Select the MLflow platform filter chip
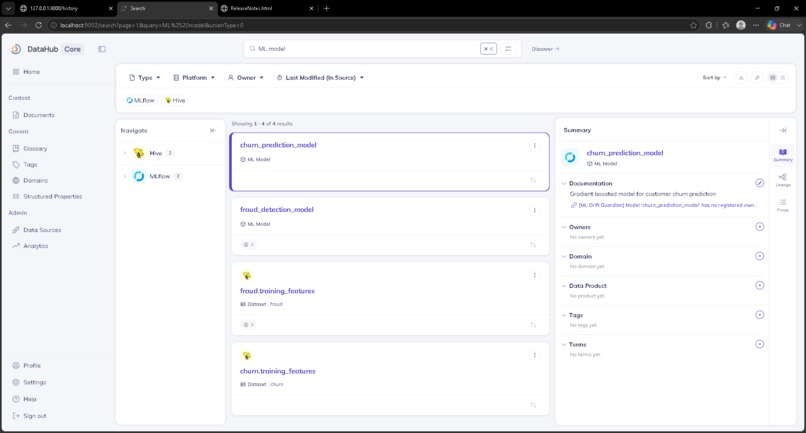 tap(140, 100)
